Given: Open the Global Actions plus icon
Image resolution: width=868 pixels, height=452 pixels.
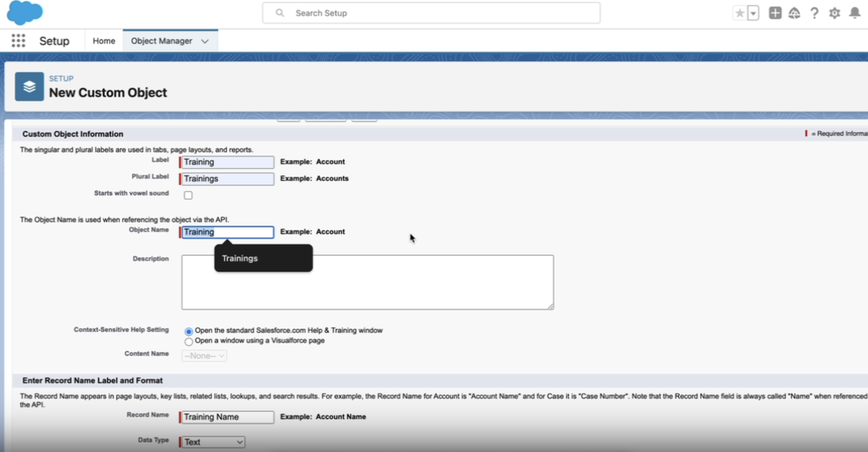Looking at the screenshot, I should tap(775, 13).
